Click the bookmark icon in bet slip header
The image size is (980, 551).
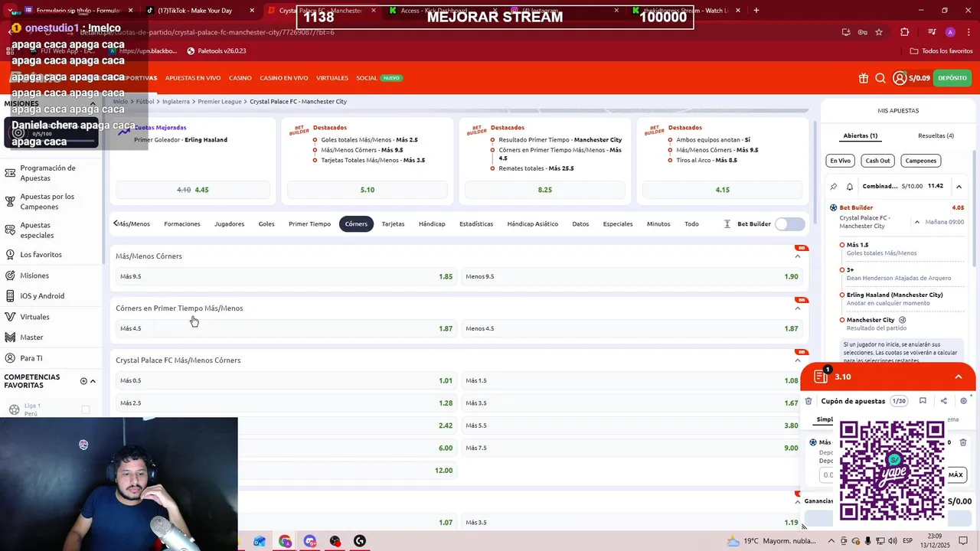tap(923, 401)
